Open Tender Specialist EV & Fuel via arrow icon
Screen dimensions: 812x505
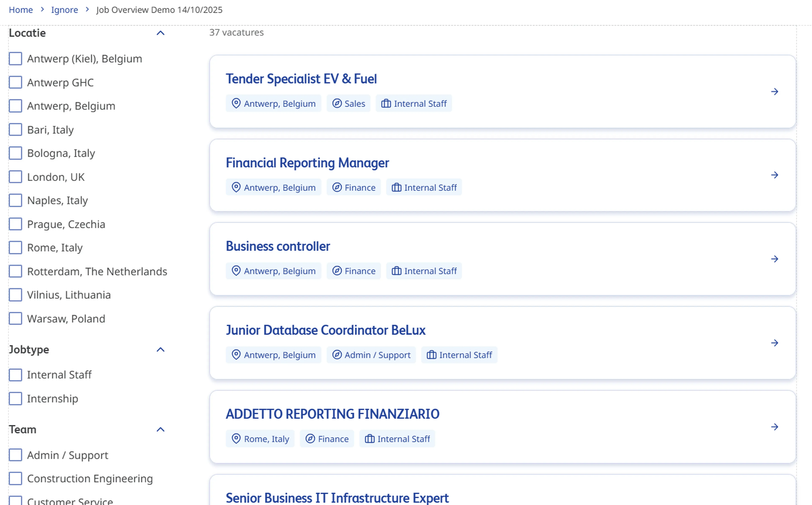click(774, 92)
